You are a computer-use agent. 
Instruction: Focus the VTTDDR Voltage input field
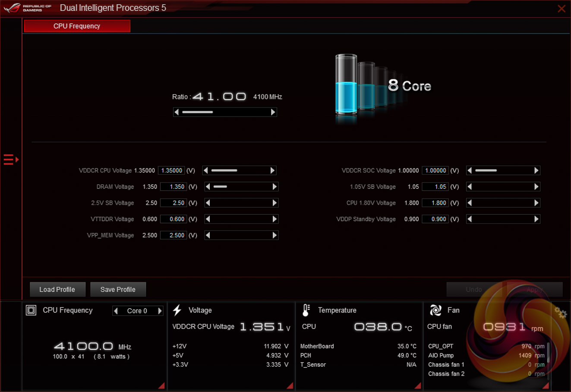point(174,219)
